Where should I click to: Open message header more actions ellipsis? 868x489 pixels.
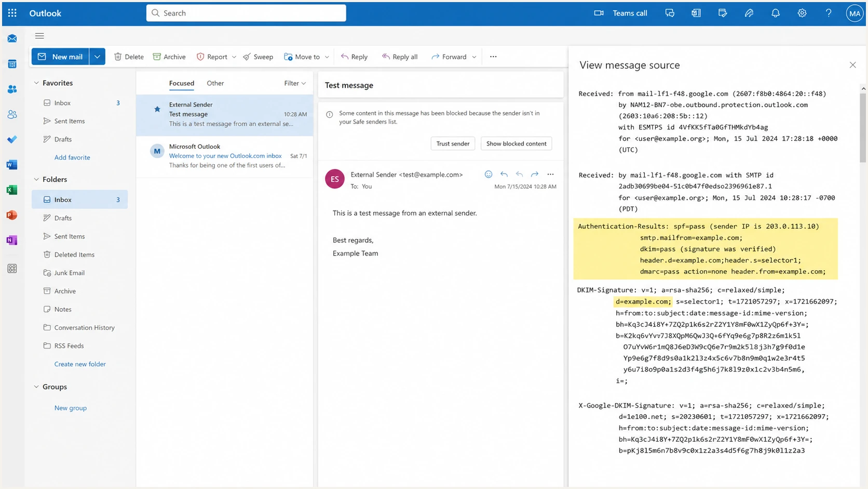coord(550,175)
